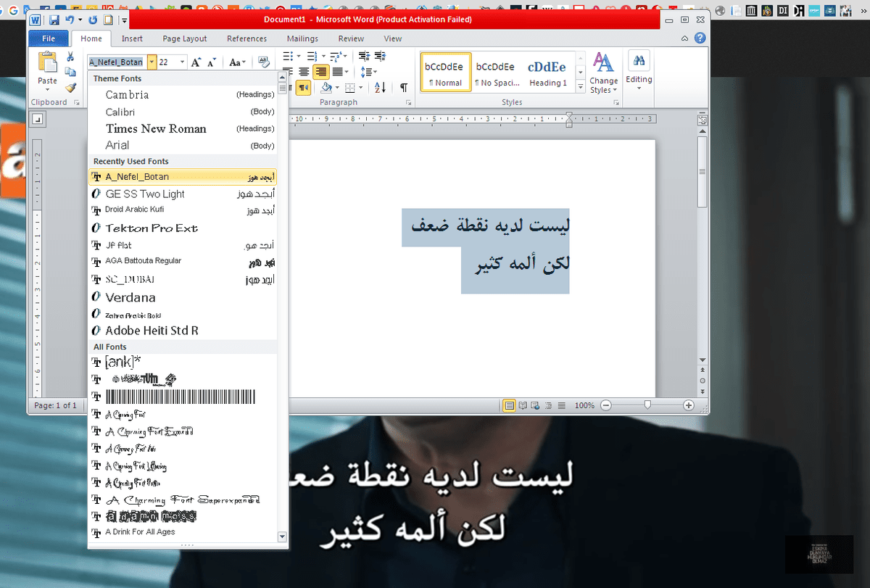Collapse the font name dropdown arrow
870x588 pixels.
point(152,62)
